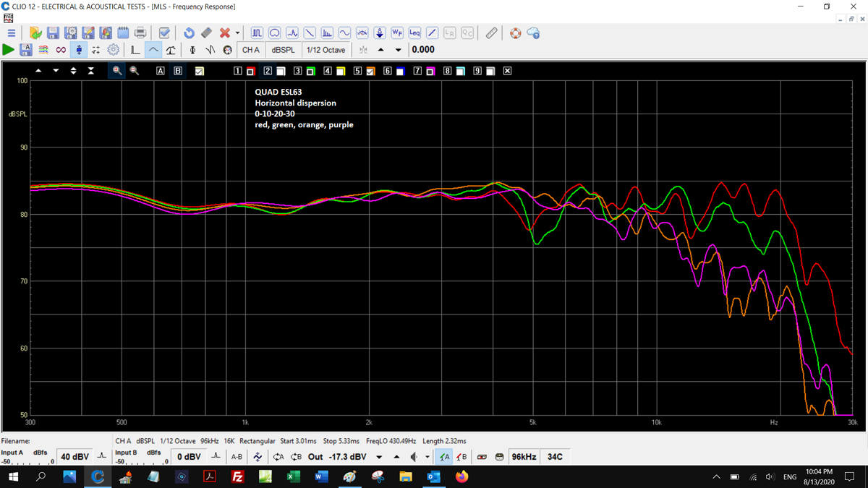The height and width of the screenshot is (488, 868).
Task: Open the hamburger main menu
Action: (x=11, y=33)
